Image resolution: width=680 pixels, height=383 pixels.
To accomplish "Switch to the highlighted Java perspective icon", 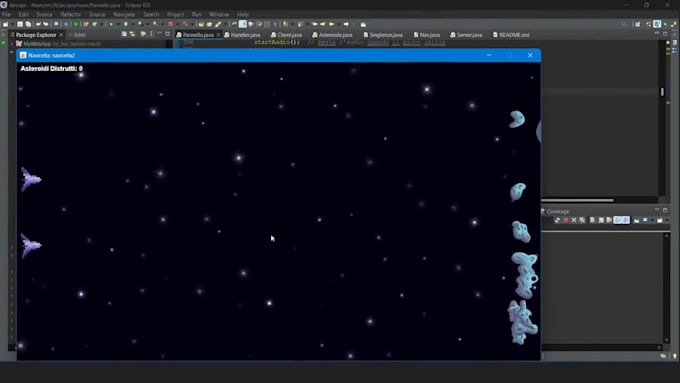I will (x=657, y=24).
